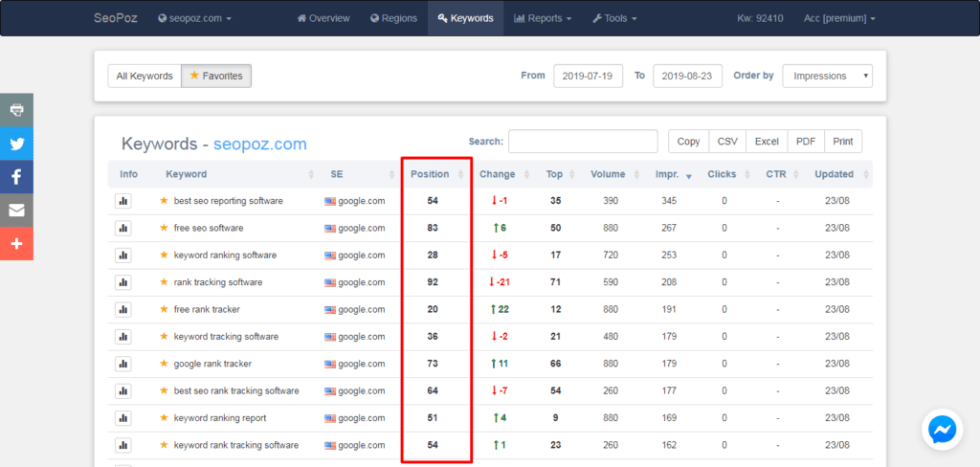Open chart info for best seo rank tracking software

pos(123,390)
